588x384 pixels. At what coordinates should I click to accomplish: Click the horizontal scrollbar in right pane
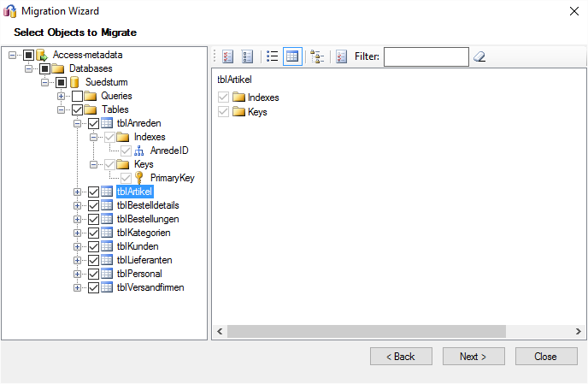(367, 330)
